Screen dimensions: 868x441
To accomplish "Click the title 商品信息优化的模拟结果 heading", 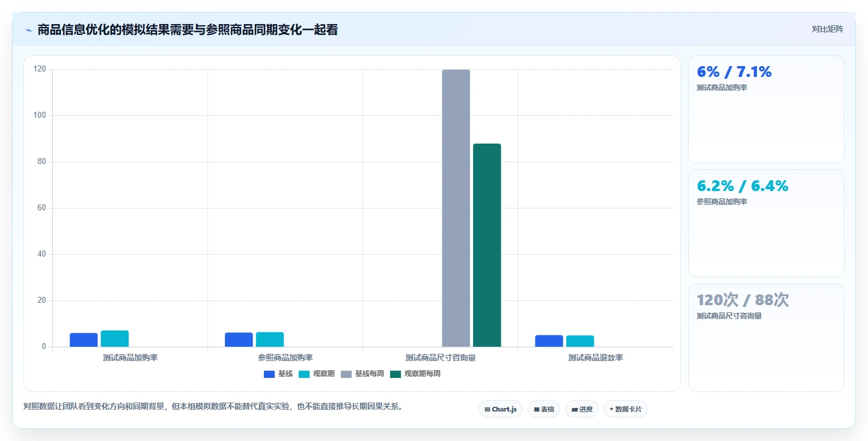I will pos(188,30).
